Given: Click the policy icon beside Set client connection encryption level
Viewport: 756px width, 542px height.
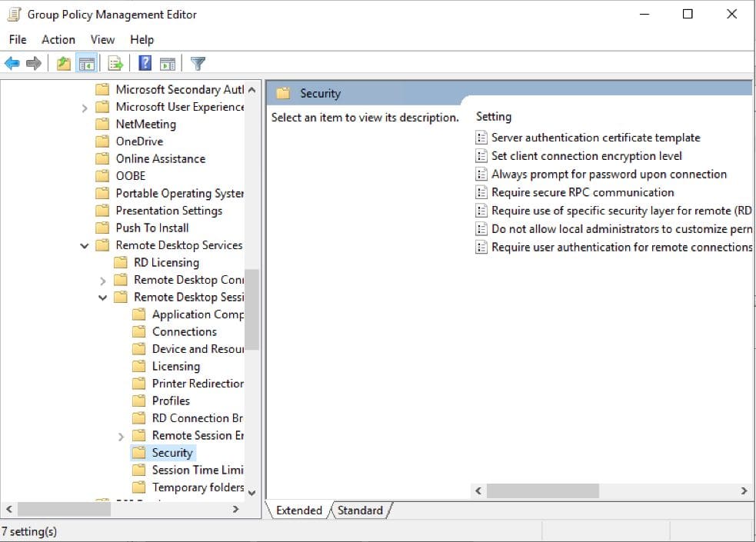Looking at the screenshot, I should coord(481,156).
